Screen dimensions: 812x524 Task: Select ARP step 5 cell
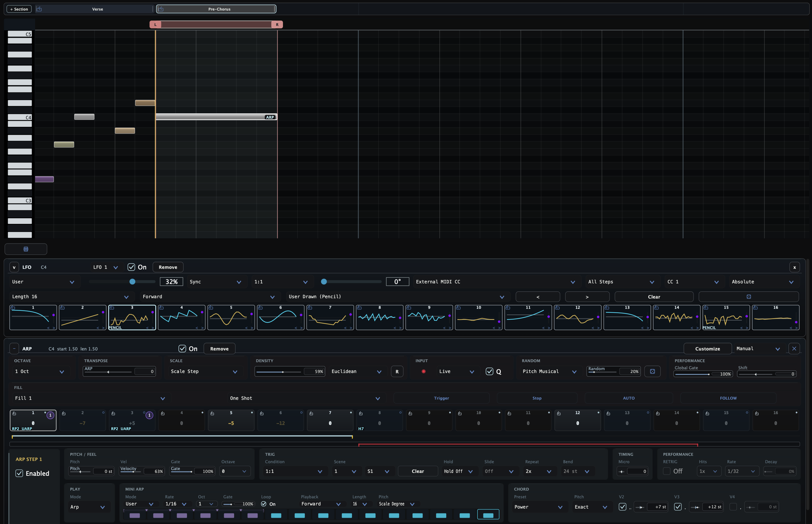click(x=231, y=421)
